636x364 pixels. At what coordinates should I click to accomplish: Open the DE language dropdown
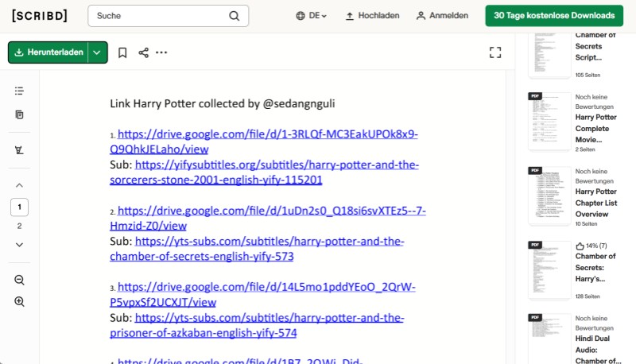[x=312, y=16]
